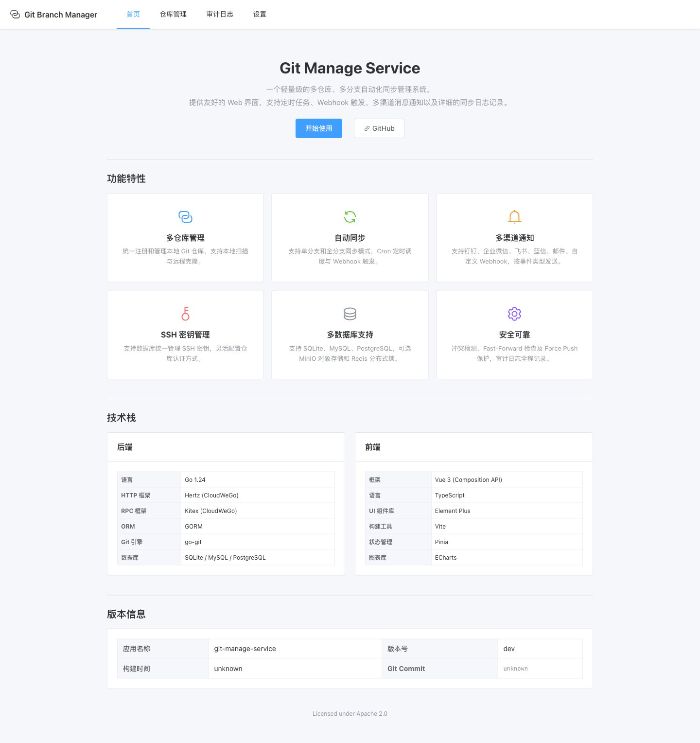Click the database stack icon
The width and height of the screenshot is (700, 743).
(350, 314)
